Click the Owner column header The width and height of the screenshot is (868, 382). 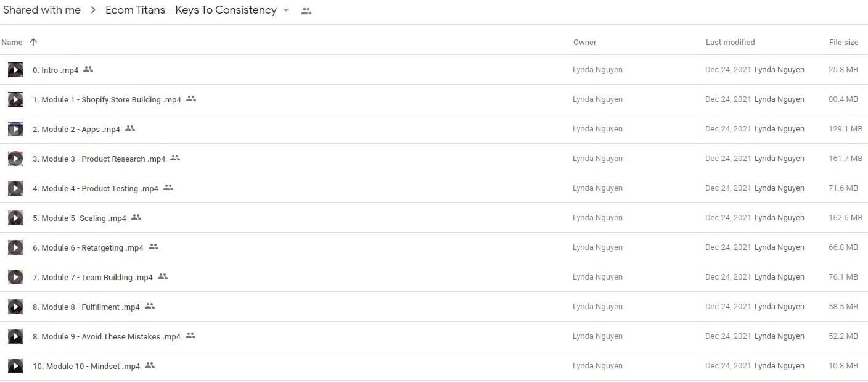click(584, 43)
